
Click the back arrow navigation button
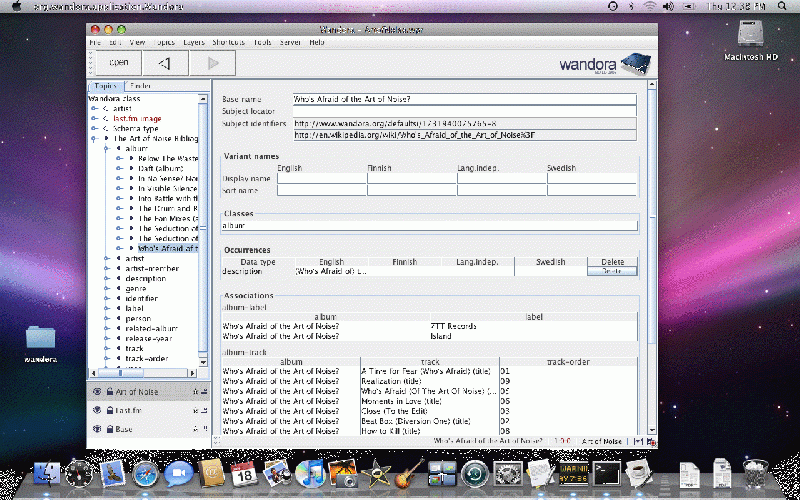(167, 64)
